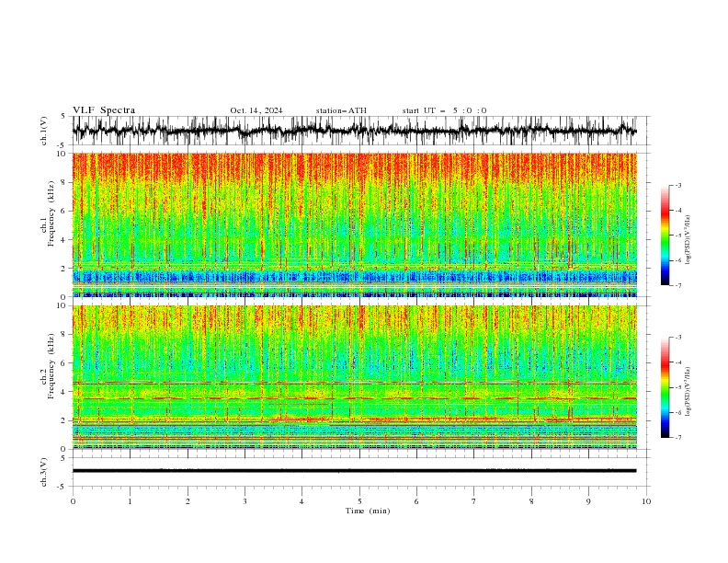
Task: Click the "4" tick on the Time axis
Action: 301,501
